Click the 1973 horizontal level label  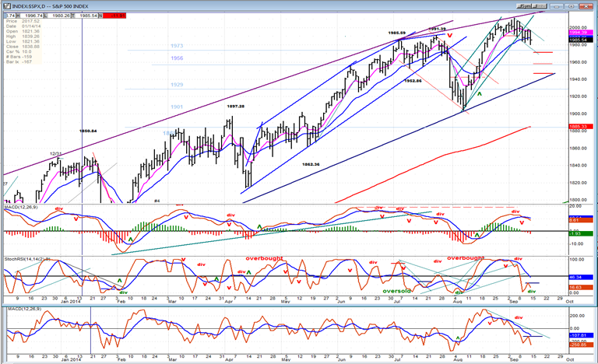pos(177,46)
